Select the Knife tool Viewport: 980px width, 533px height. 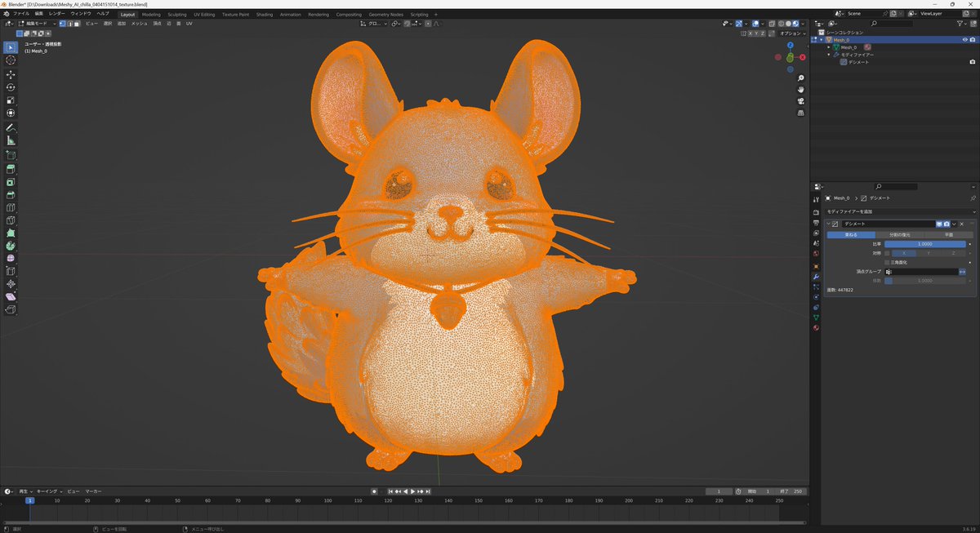click(11, 220)
